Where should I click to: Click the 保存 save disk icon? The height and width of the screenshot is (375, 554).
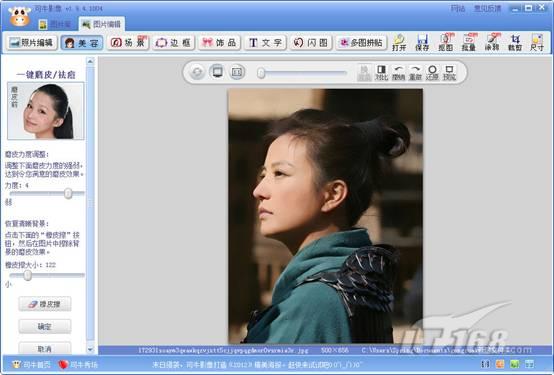point(422,43)
